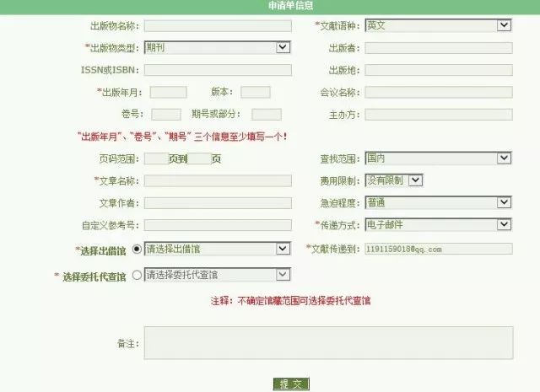Click the 出版地 input field

click(x=439, y=70)
